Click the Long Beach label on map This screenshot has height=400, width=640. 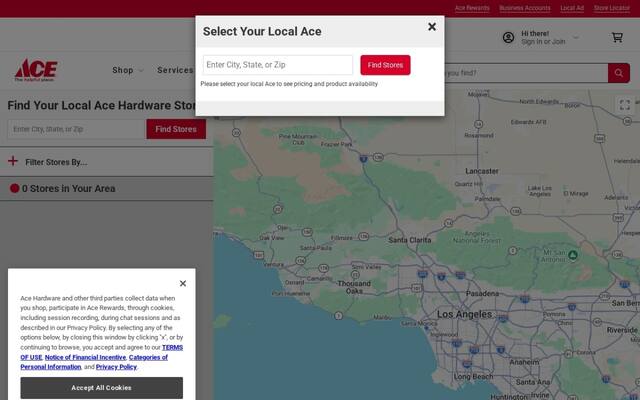coord(473,377)
